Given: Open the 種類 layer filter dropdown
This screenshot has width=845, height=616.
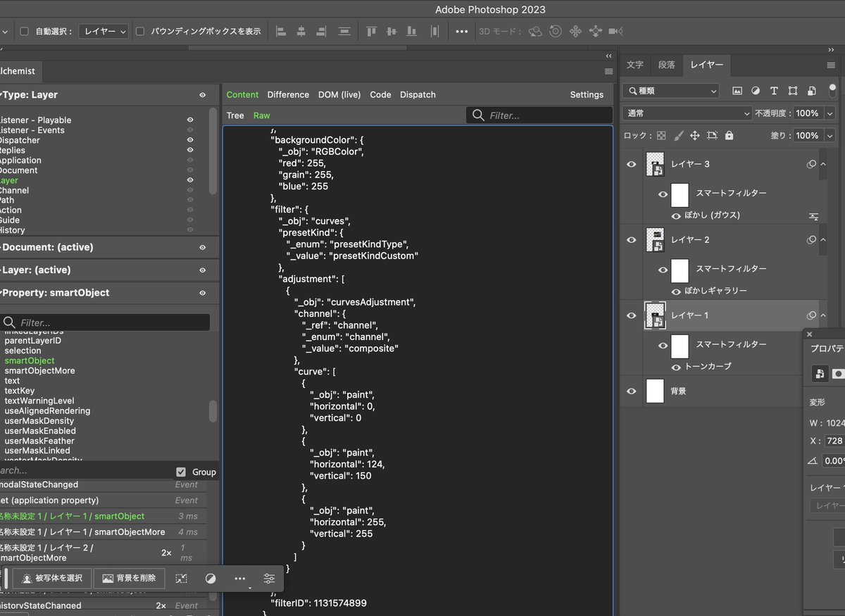Looking at the screenshot, I should 671,91.
